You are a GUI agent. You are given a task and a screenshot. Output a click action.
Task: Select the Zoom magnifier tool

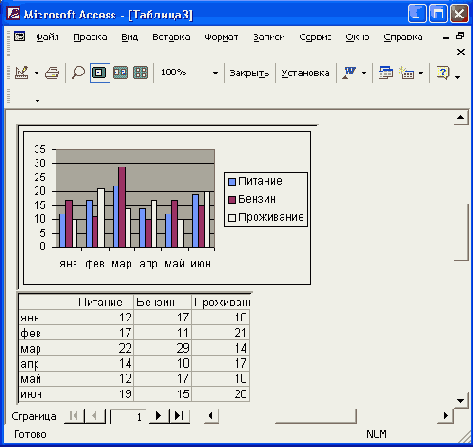(x=78, y=72)
